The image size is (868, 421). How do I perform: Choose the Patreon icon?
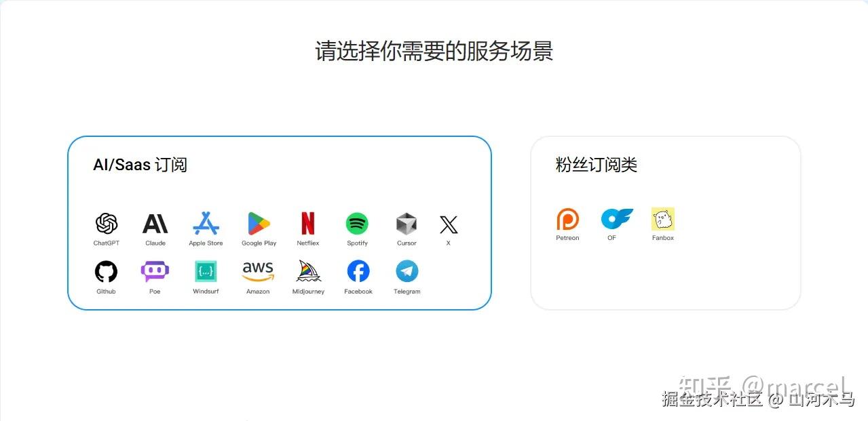(568, 219)
